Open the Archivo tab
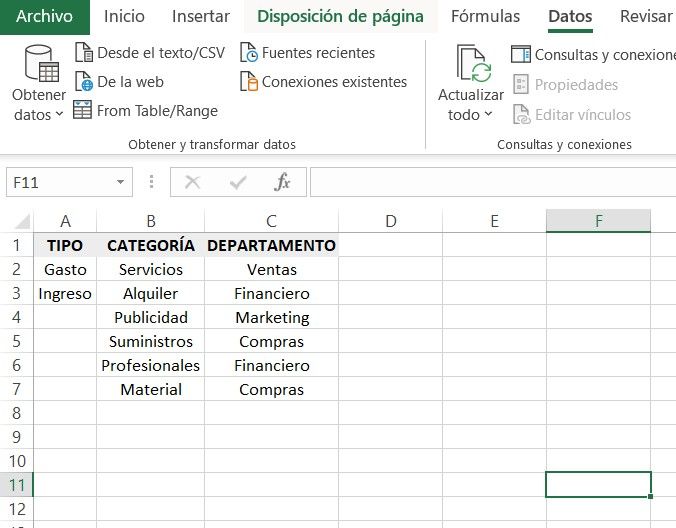 (44, 16)
